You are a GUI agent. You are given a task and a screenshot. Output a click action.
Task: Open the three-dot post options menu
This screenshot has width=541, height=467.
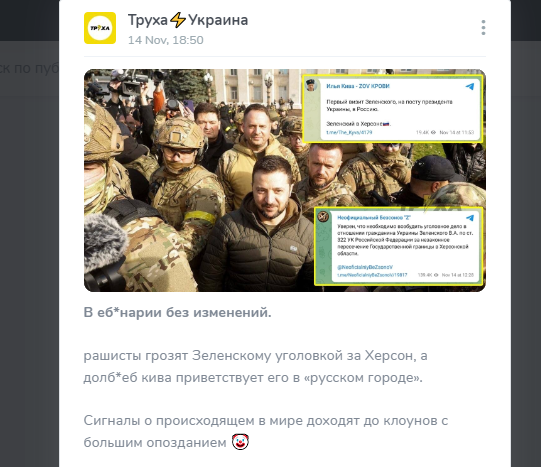coord(483,28)
